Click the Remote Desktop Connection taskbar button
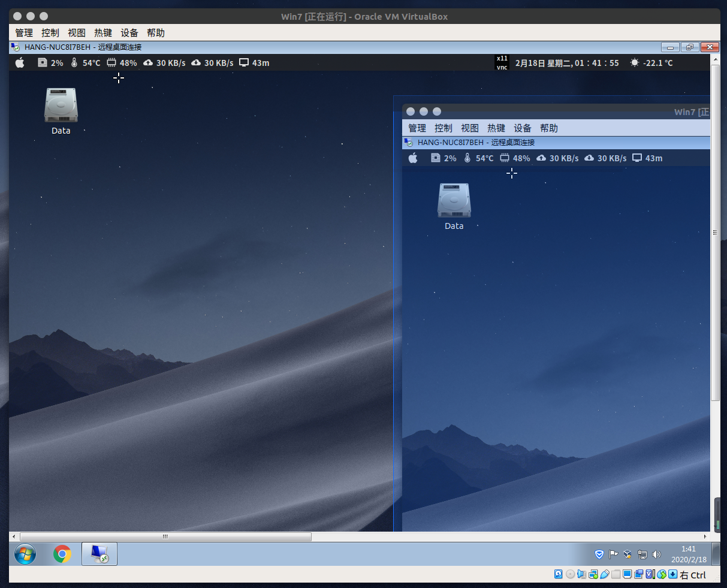Screen dimensions: 727x588 point(99,554)
